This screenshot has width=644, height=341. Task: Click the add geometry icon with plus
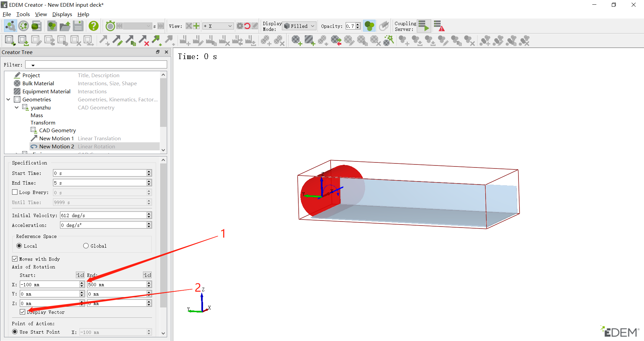pyautogui.click(x=10, y=41)
